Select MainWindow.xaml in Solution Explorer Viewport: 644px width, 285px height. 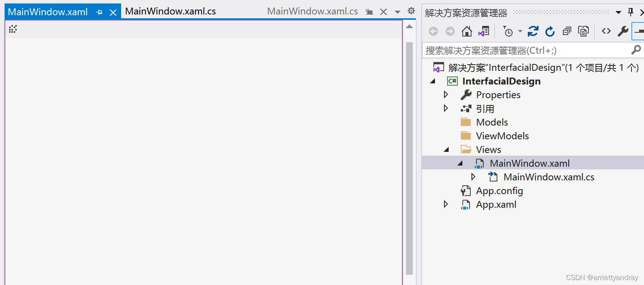pyautogui.click(x=530, y=163)
